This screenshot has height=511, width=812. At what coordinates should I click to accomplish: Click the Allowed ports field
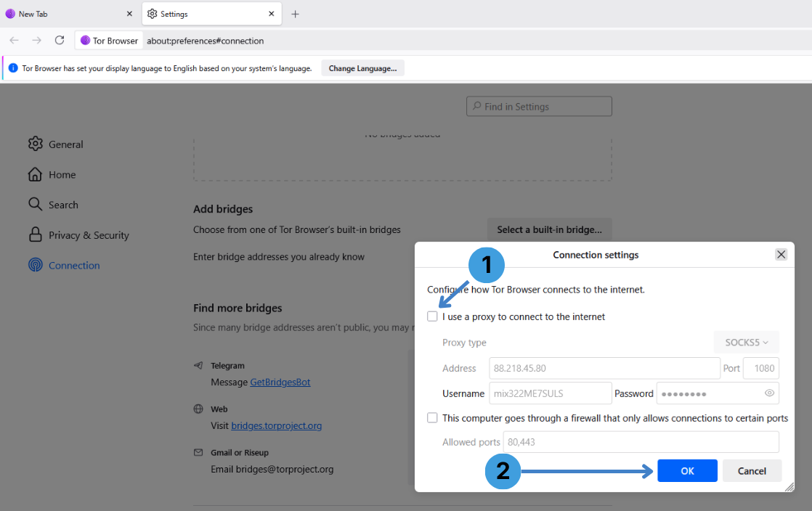(641, 442)
